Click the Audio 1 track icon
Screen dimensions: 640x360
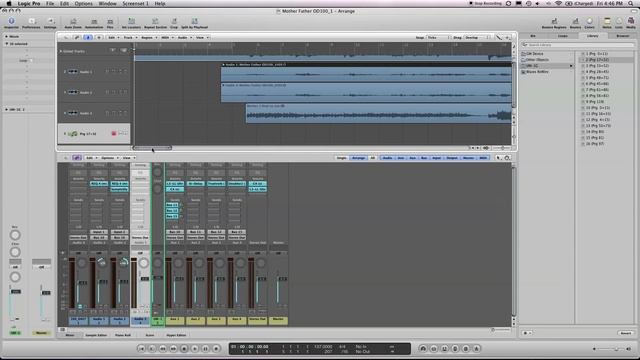tap(73, 72)
